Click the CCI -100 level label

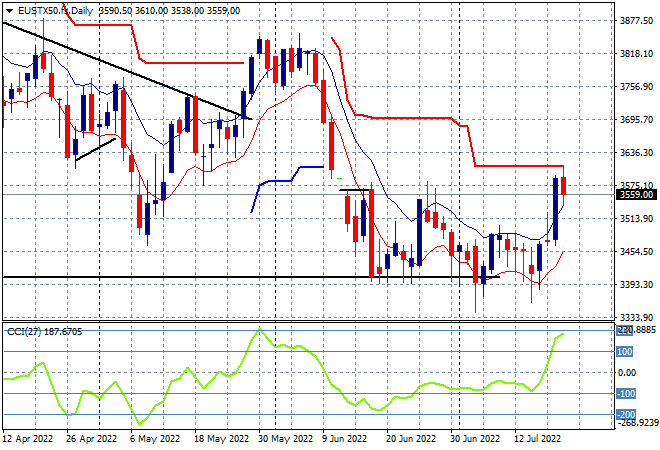pos(625,394)
